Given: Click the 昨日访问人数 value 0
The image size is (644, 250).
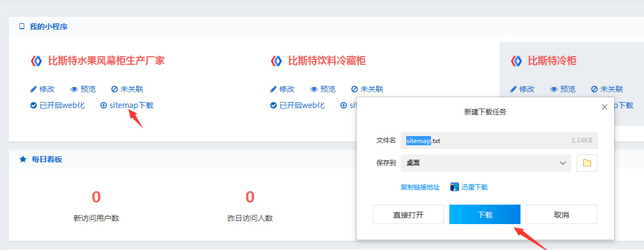Looking at the screenshot, I should 250,198.
